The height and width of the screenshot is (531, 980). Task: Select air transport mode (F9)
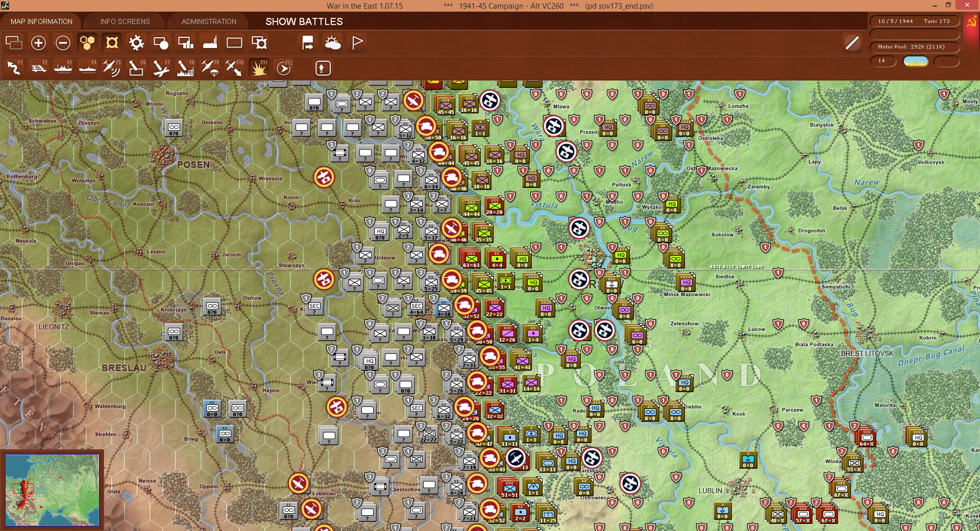pyautogui.click(x=210, y=68)
